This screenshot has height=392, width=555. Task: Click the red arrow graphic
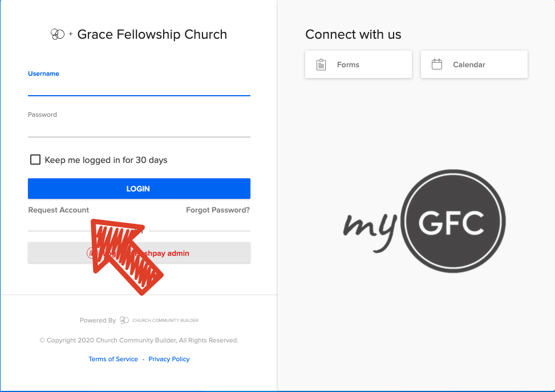[127, 256]
